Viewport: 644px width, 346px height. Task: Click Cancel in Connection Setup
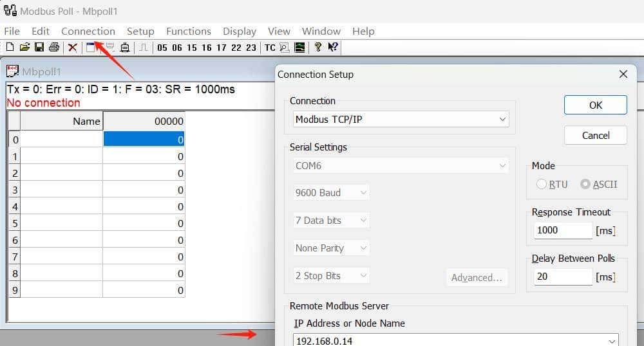596,135
